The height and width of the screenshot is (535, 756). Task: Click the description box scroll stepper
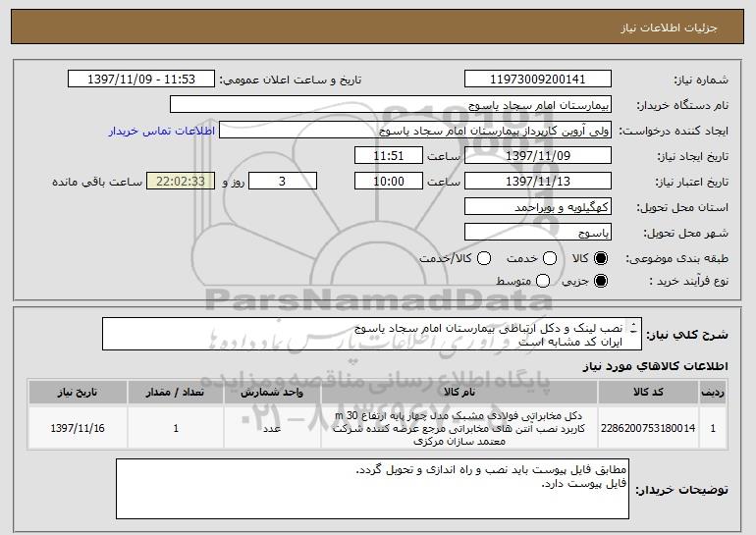(x=633, y=328)
